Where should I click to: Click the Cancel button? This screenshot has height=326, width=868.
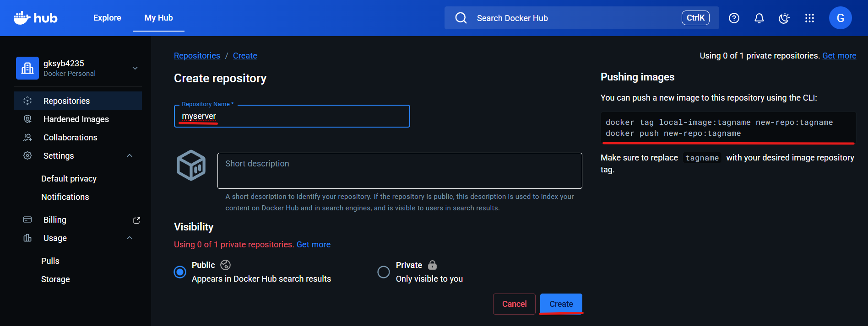tap(514, 304)
